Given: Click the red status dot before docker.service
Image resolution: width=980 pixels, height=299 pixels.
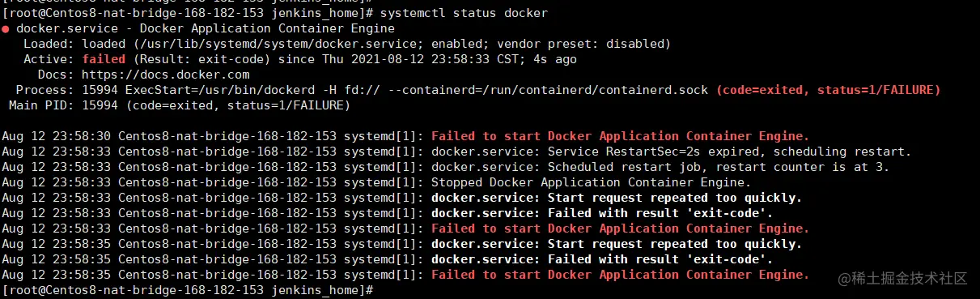Looking at the screenshot, I should (x=6, y=29).
